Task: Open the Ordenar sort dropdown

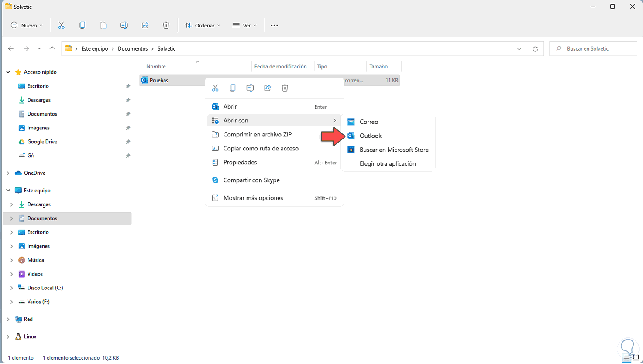Action: click(x=203, y=25)
